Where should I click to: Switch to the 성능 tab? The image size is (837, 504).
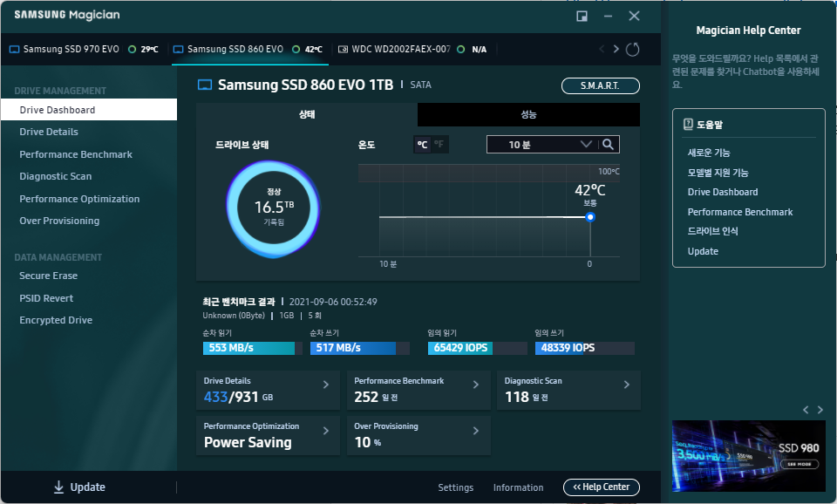click(528, 114)
